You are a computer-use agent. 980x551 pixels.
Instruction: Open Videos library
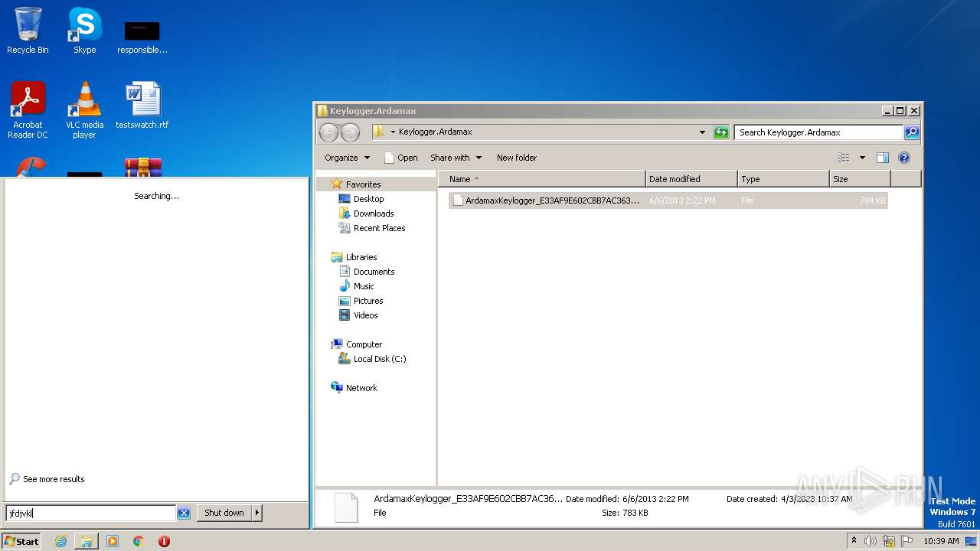(x=365, y=315)
